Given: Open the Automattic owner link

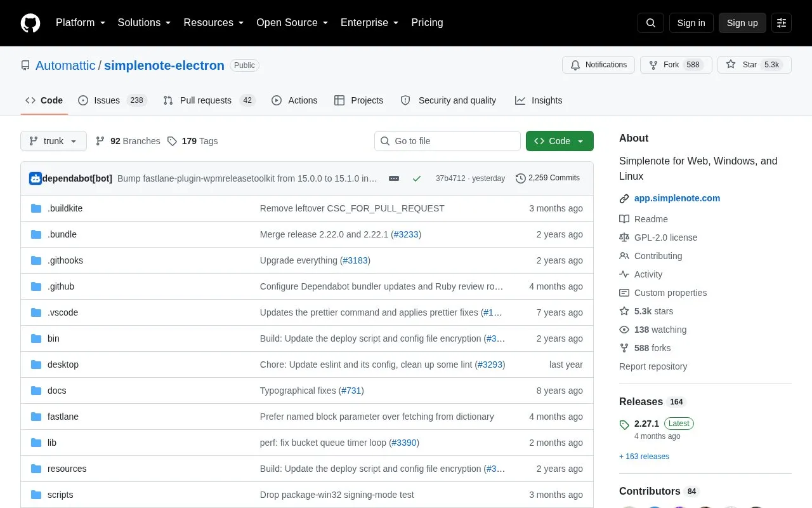Looking at the screenshot, I should coord(65,65).
